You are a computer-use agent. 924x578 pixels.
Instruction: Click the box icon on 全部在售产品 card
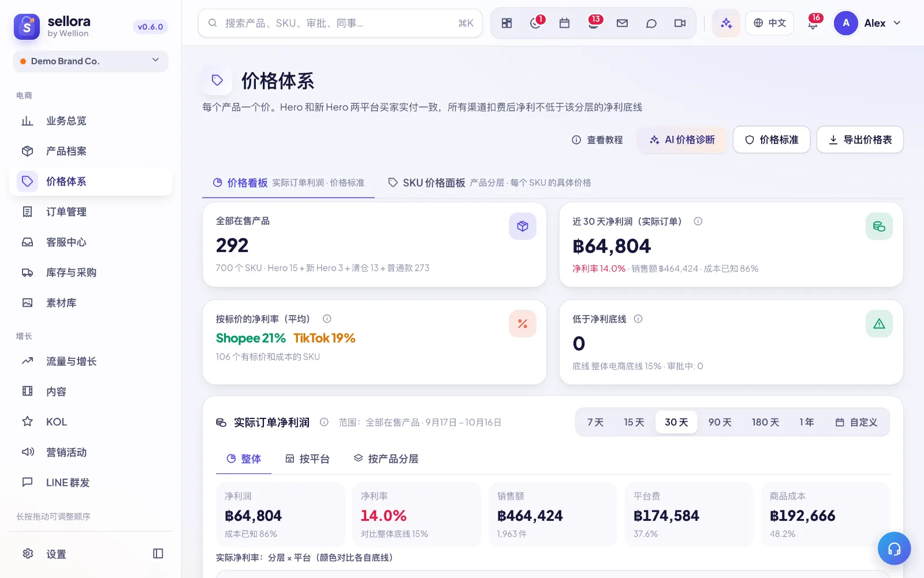coord(522,226)
